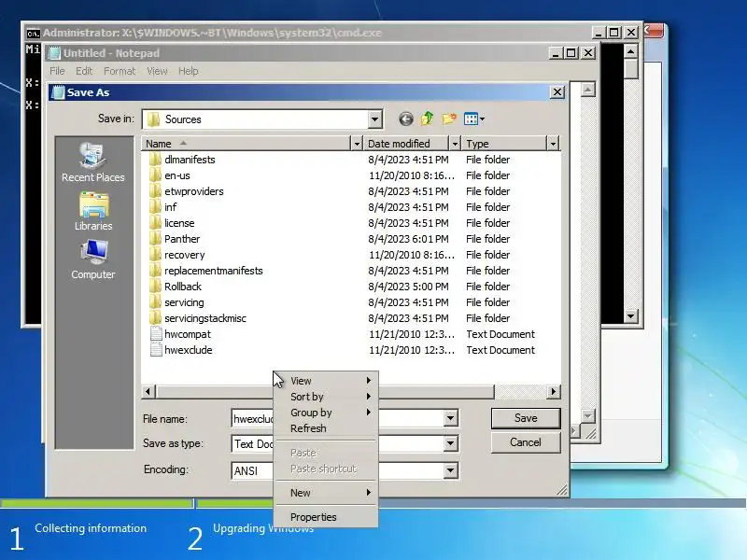Close the Save As dialog
747x560 pixels.
(x=557, y=91)
